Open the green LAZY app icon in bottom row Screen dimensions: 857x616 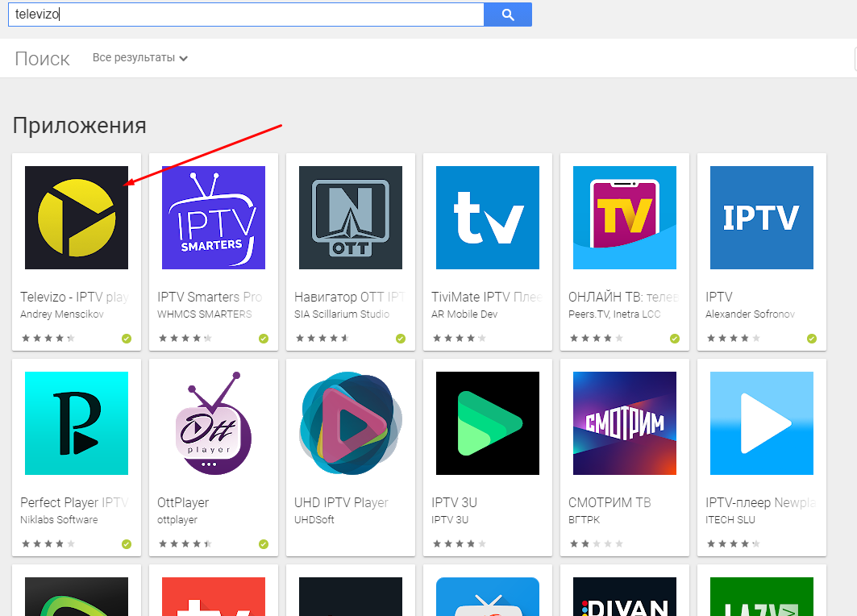(x=762, y=597)
